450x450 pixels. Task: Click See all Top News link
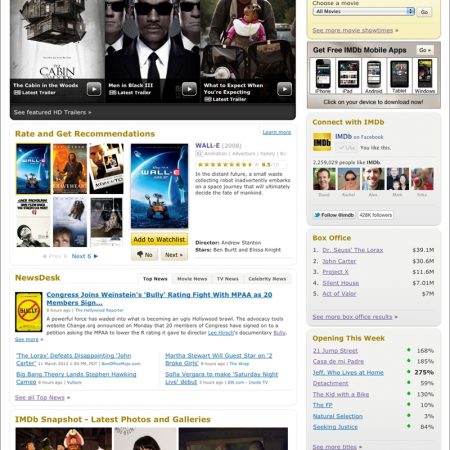(40, 397)
